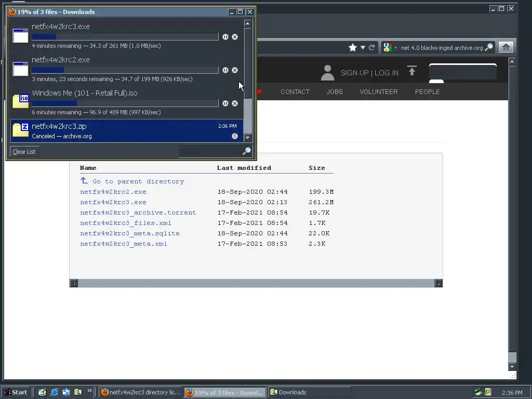Click the user avatar icon on archive.org
Screen dimensions: 532x399
click(327, 73)
